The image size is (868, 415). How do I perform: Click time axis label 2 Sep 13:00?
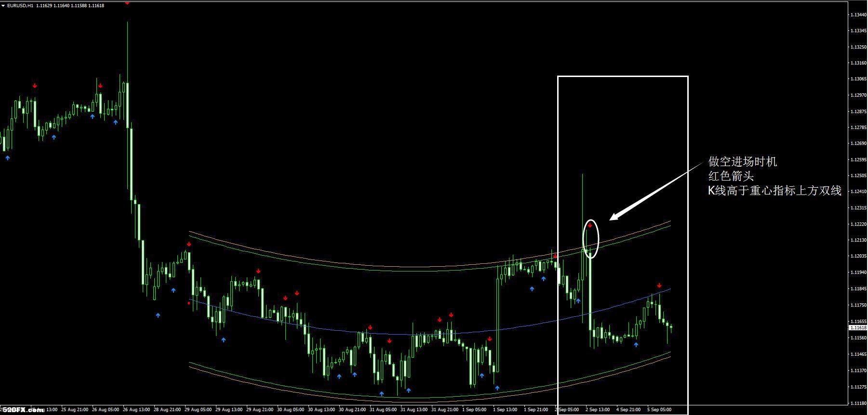click(598, 410)
